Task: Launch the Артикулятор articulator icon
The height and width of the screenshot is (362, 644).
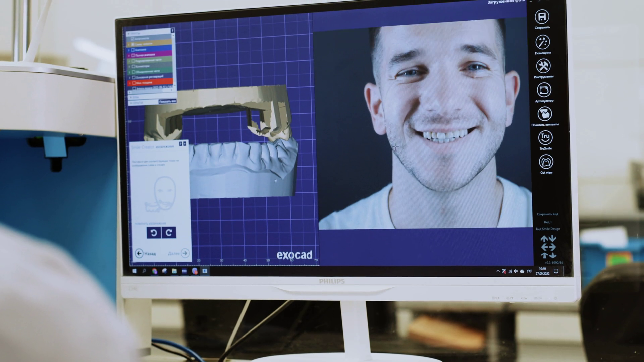Action: pos(544,90)
